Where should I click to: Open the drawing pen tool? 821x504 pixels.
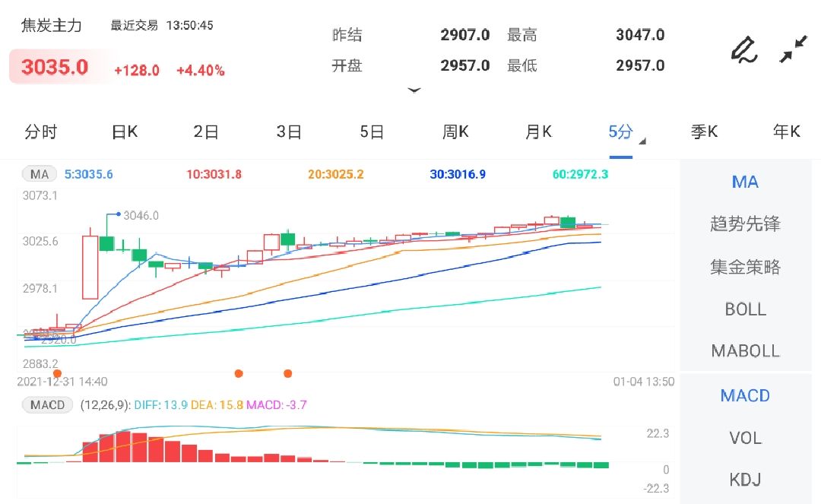pyautogui.click(x=744, y=49)
